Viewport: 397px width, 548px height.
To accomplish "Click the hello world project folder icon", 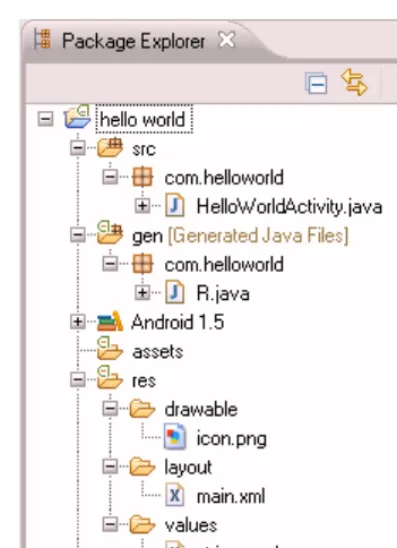I will (x=78, y=116).
